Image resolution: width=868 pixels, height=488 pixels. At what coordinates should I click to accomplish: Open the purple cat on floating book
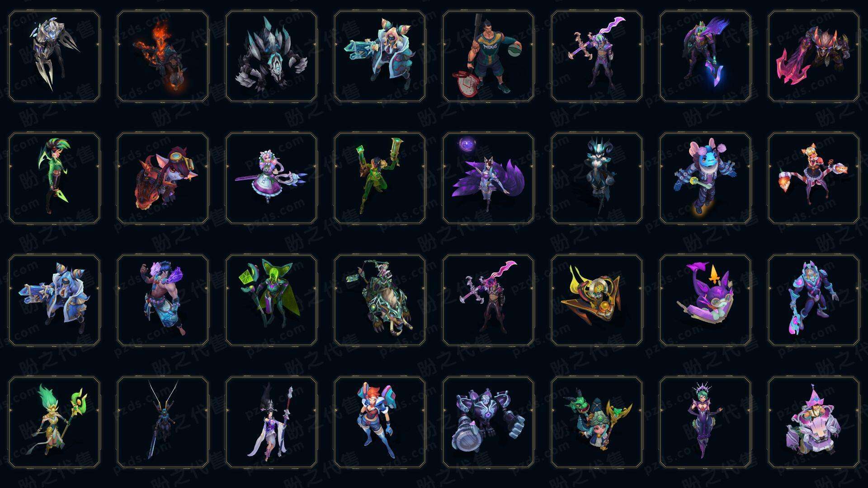click(x=705, y=300)
